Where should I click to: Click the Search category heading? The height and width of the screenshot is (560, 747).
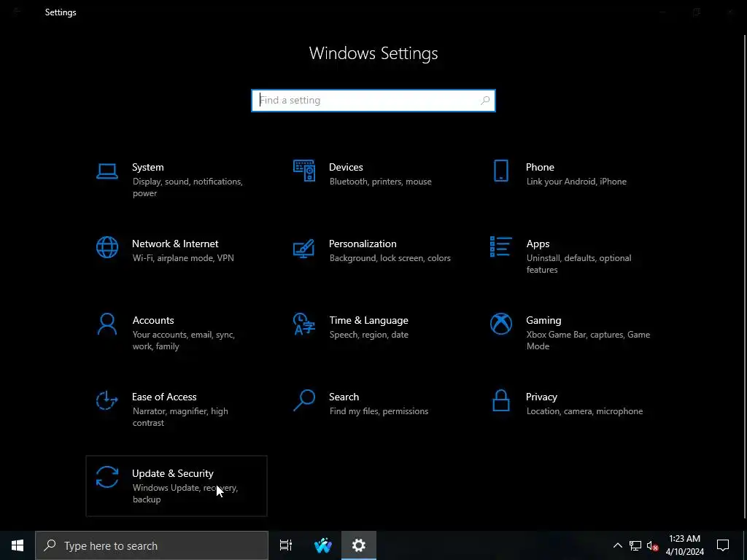tap(344, 397)
